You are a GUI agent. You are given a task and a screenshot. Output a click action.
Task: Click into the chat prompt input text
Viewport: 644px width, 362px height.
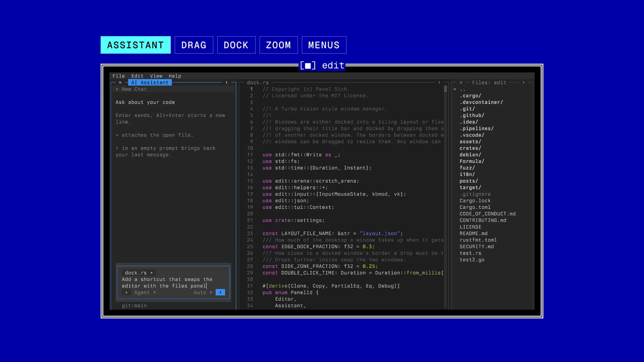click(x=167, y=283)
